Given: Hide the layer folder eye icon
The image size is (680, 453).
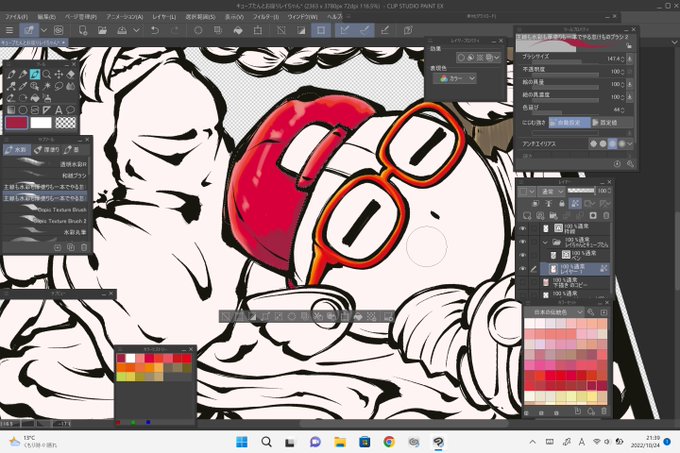Looking at the screenshot, I should 523,241.
